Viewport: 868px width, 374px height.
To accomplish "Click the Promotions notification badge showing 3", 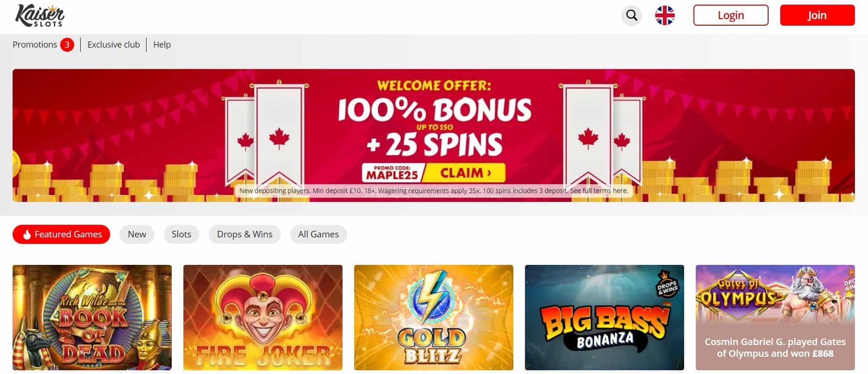I will click(x=67, y=45).
